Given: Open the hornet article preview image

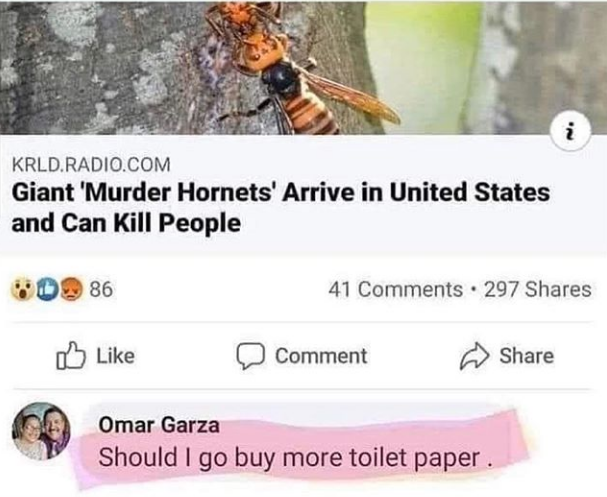Looking at the screenshot, I should [x=304, y=67].
